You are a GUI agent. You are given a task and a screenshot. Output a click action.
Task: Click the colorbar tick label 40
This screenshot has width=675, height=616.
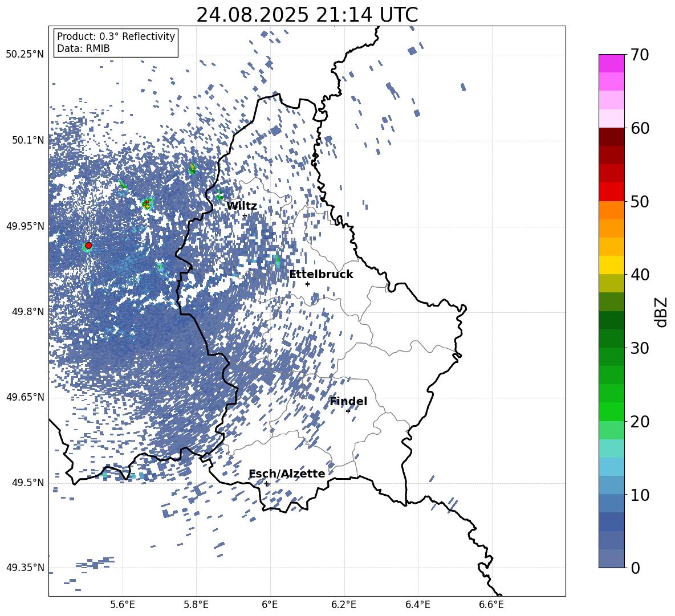click(640, 275)
